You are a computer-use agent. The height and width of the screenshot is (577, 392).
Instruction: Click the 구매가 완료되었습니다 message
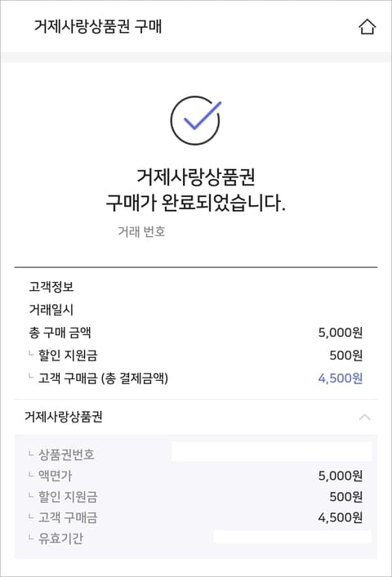click(196, 203)
